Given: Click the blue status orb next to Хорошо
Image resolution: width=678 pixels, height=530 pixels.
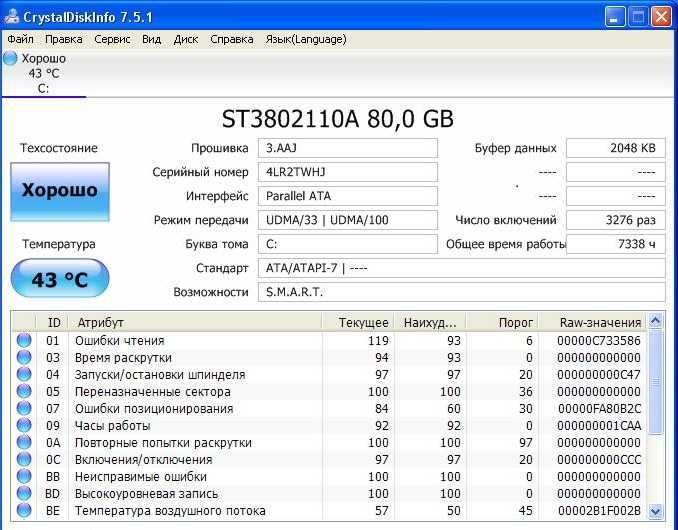Looking at the screenshot, I should (10, 58).
